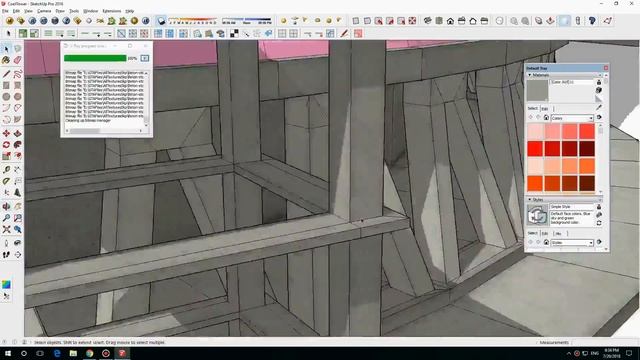Image resolution: width=640 pixels, height=360 pixels.
Task: Click the current material gray preview
Action: 537,90
